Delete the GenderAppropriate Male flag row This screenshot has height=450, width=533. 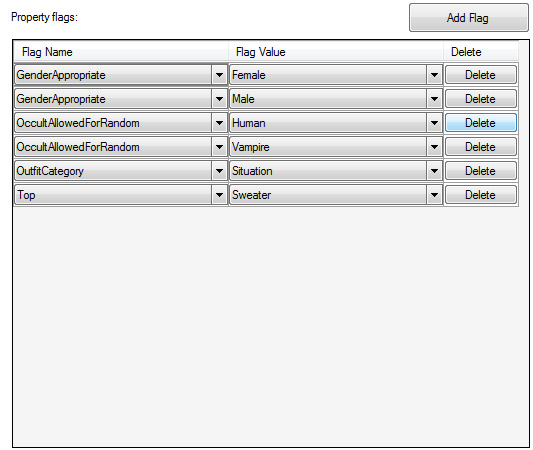[481, 99]
